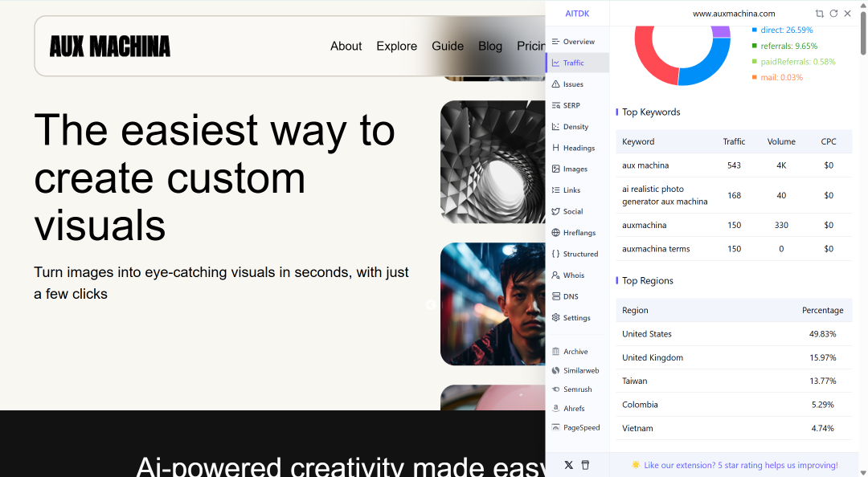Open the SERP section

click(577, 105)
